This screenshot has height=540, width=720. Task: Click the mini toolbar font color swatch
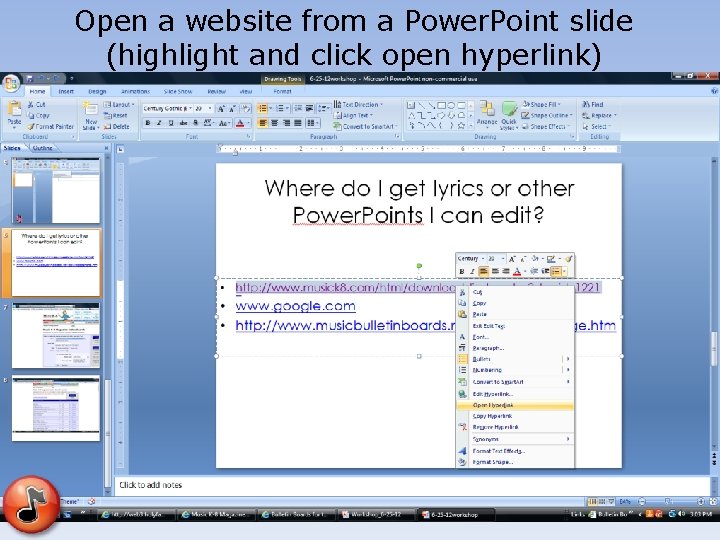point(517,271)
